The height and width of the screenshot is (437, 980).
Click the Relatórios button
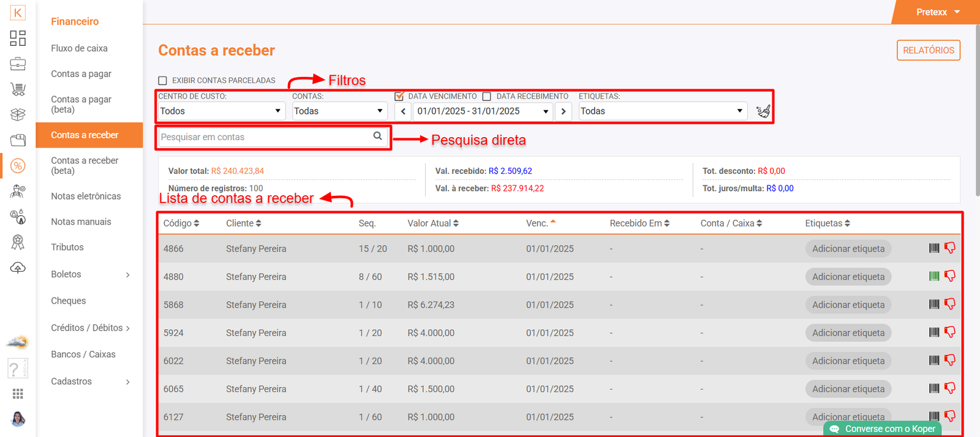point(928,50)
